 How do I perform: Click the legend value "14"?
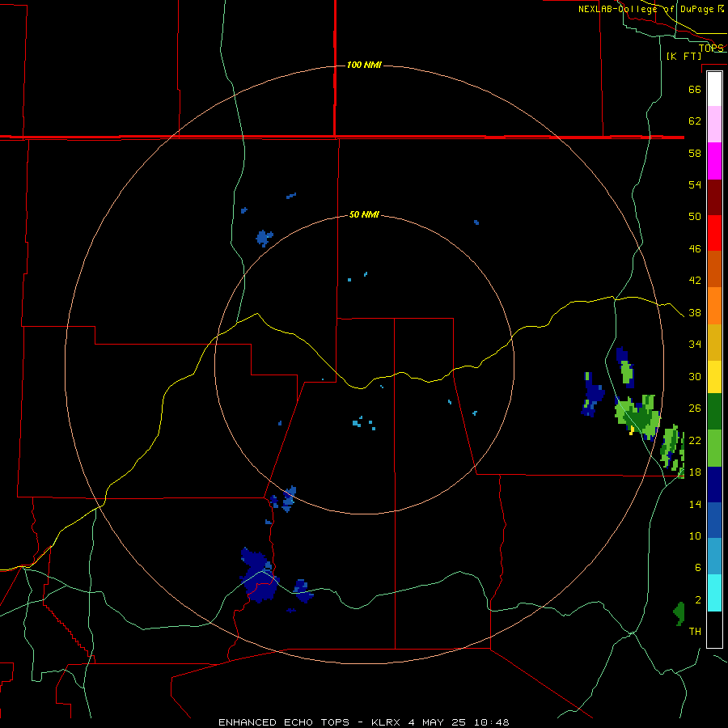click(695, 504)
